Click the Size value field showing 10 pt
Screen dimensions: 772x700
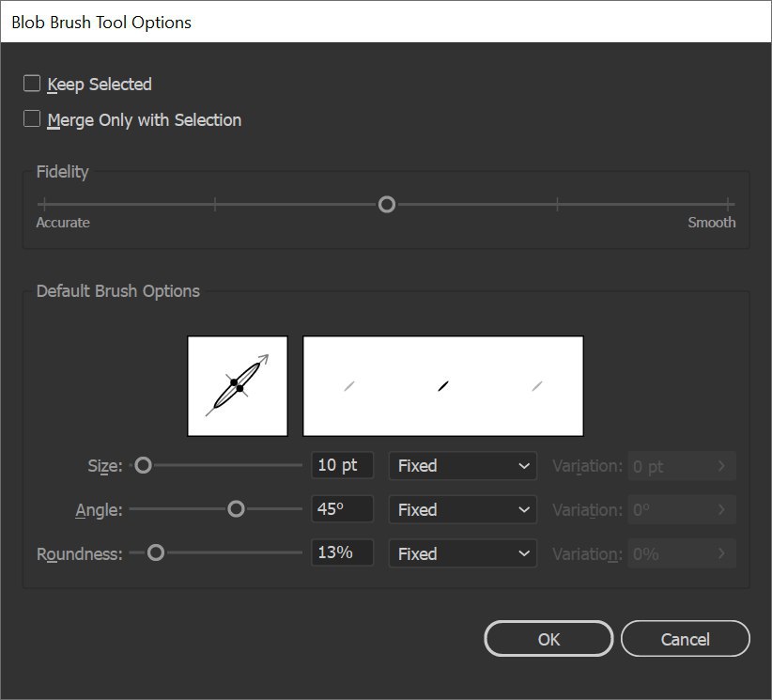pyautogui.click(x=342, y=465)
